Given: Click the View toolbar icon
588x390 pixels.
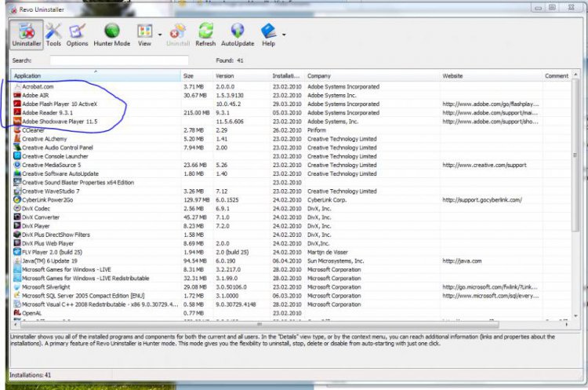Looking at the screenshot, I should pos(144,35).
